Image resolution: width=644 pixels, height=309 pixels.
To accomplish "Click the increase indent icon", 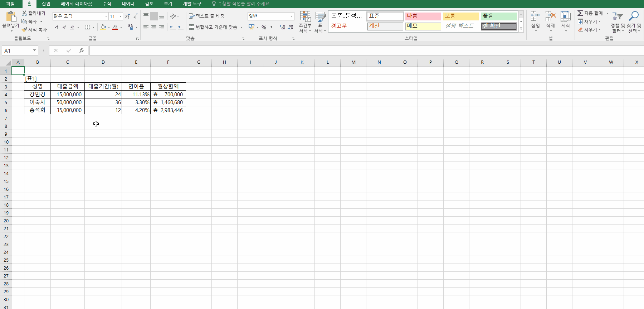I will pyautogui.click(x=181, y=27).
